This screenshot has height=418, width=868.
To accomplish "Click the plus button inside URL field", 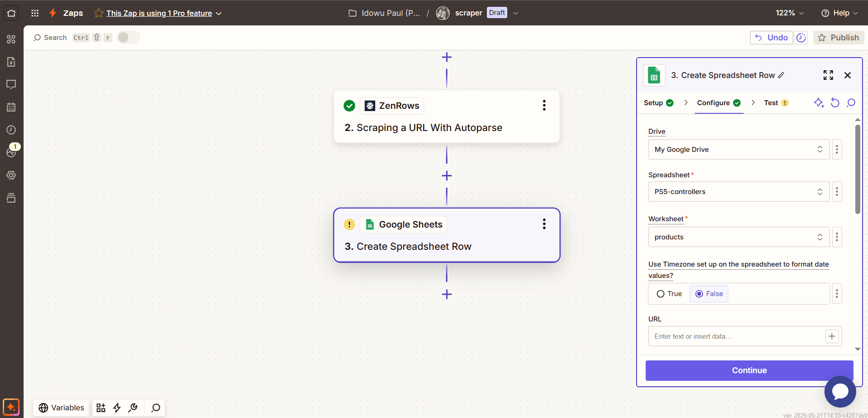I will [x=832, y=336].
